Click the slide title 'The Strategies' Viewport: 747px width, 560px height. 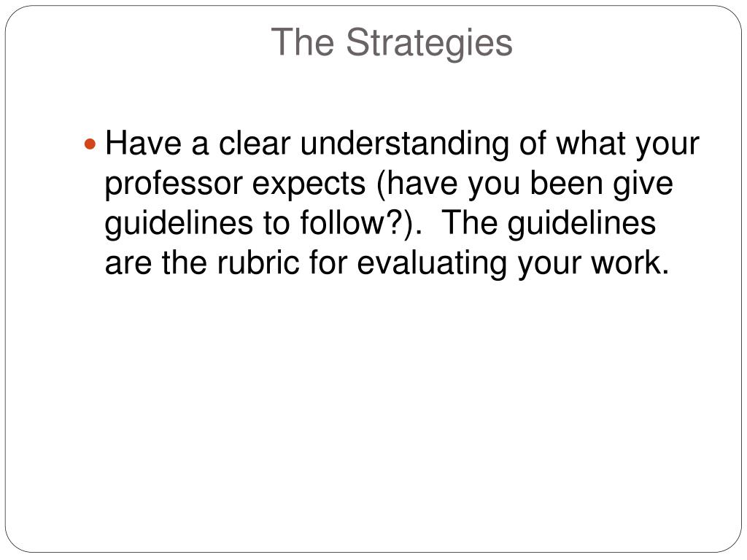(392, 43)
